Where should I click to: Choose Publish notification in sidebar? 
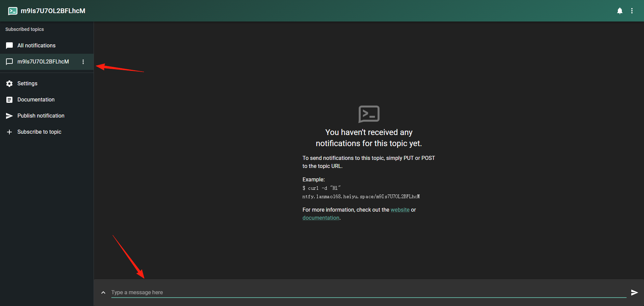(x=47, y=116)
